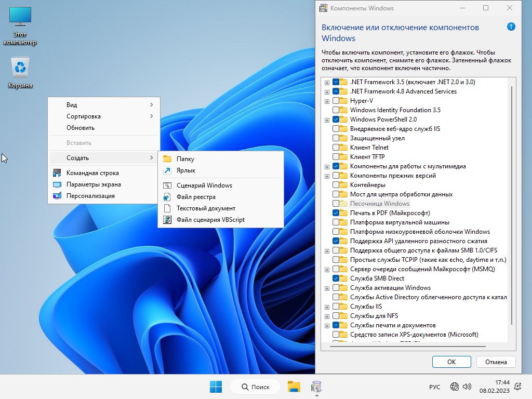532x399 pixels.
Task: Check 'Windows Identity Foundation 3.5'
Action: 336,110
